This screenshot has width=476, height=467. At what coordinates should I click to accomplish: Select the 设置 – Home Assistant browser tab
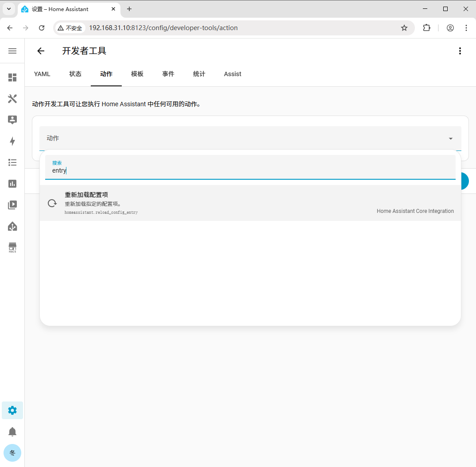click(x=69, y=9)
